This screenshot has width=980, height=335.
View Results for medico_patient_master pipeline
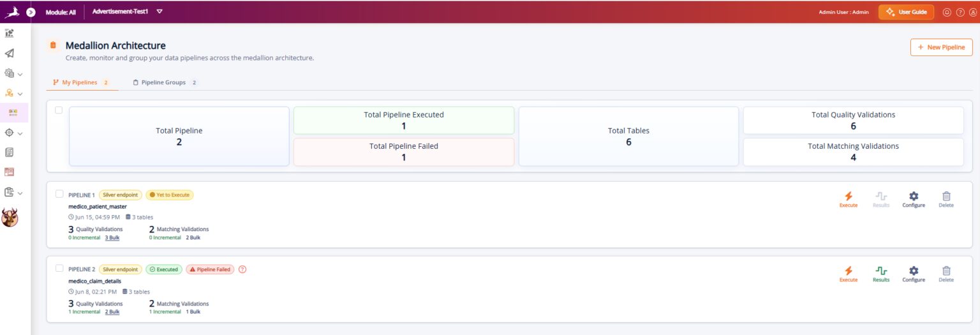(x=881, y=200)
